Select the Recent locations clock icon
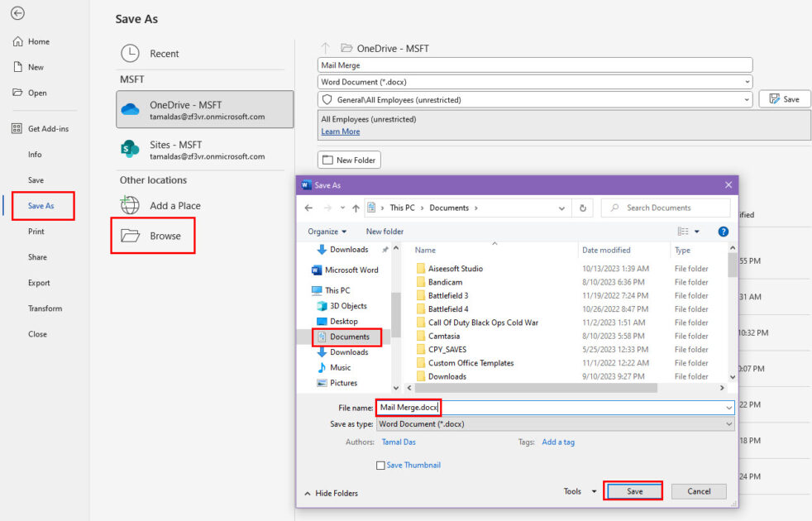Viewport: 812px width, 521px height. pyautogui.click(x=130, y=54)
